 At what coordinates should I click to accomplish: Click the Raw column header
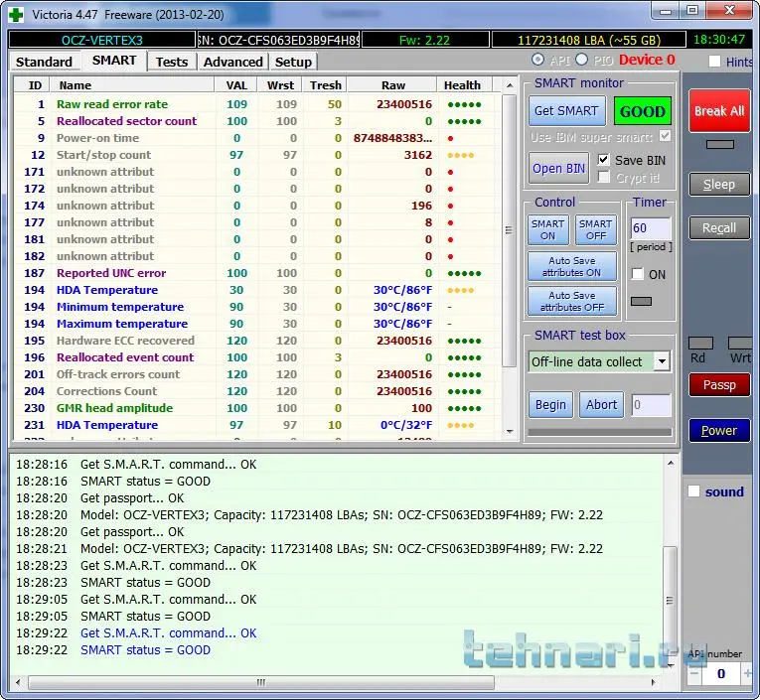[392, 85]
